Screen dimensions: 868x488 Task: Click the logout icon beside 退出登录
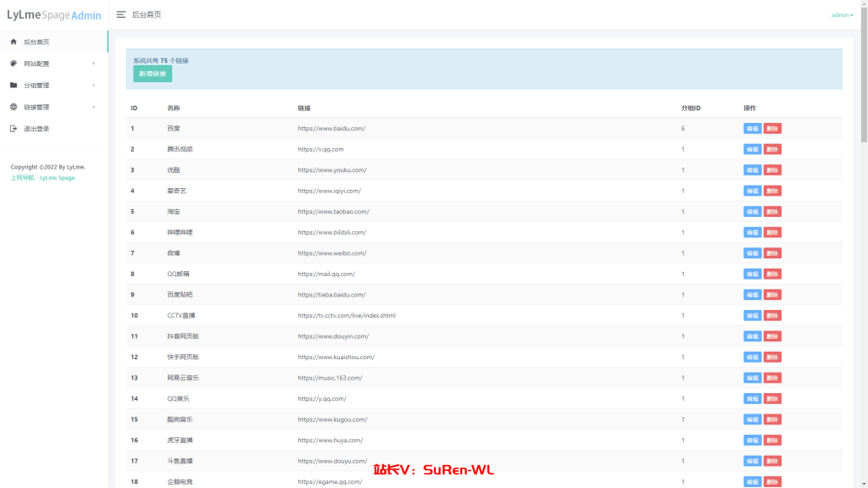pos(14,129)
